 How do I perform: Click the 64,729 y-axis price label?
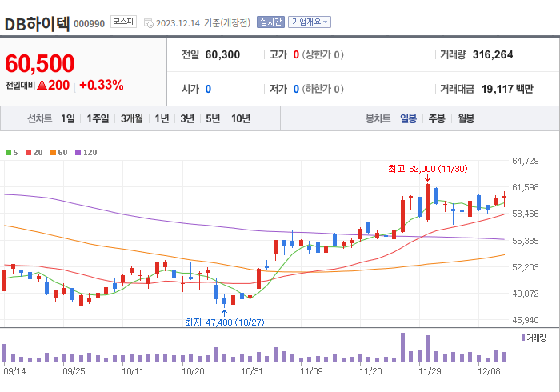point(525,161)
